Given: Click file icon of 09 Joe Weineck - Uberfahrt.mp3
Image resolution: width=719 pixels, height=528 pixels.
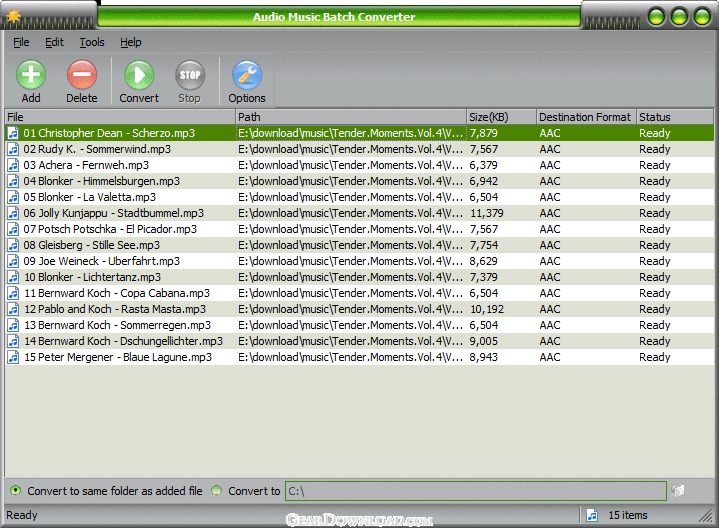Looking at the screenshot, I should coord(13,261).
